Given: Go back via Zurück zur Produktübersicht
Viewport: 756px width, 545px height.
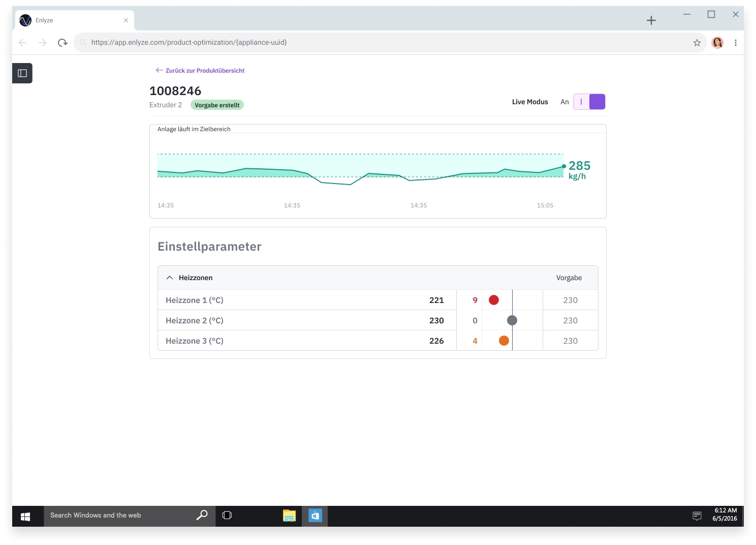Looking at the screenshot, I should point(200,71).
